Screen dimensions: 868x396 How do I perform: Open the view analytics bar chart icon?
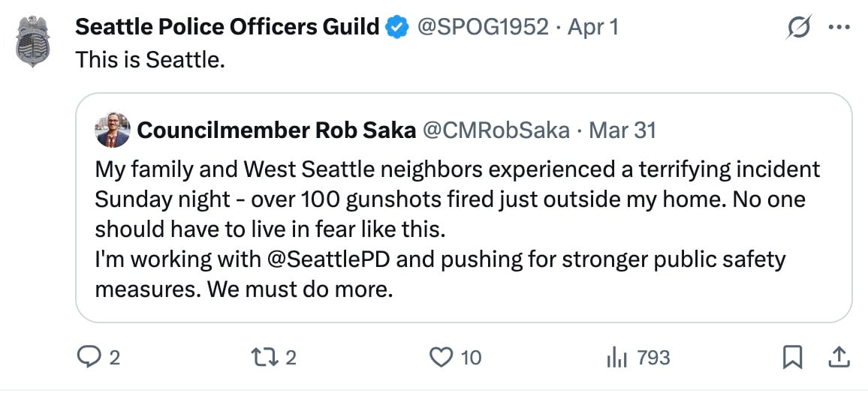click(616, 358)
